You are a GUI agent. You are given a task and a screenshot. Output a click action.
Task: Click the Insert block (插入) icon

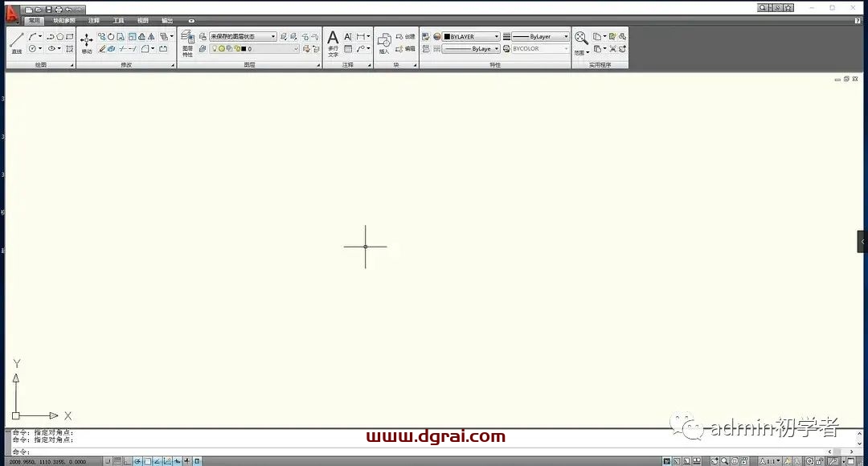tap(384, 43)
